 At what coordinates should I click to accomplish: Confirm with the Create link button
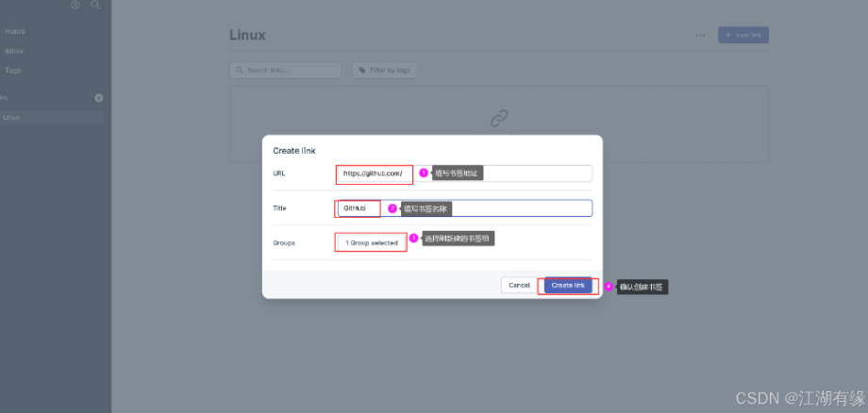568,286
